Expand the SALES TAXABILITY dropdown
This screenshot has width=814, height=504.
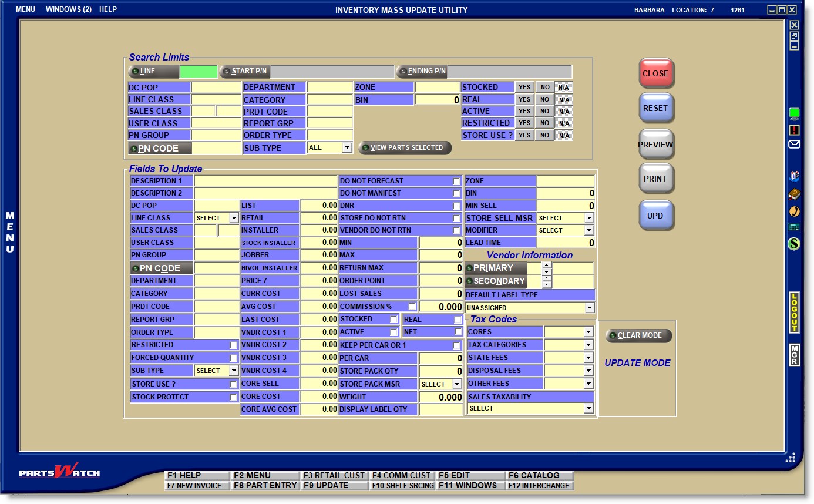[588, 409]
